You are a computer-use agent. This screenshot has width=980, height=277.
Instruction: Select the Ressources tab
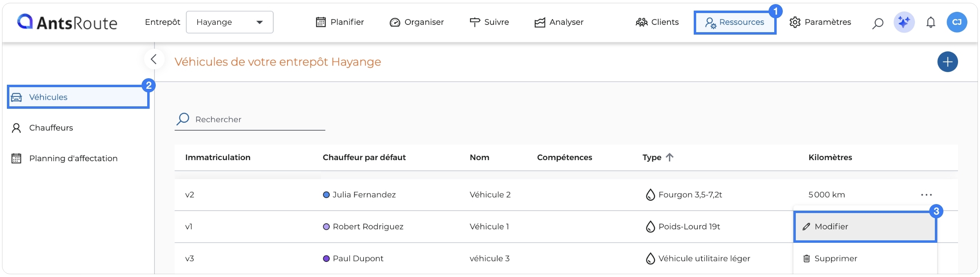coord(735,22)
